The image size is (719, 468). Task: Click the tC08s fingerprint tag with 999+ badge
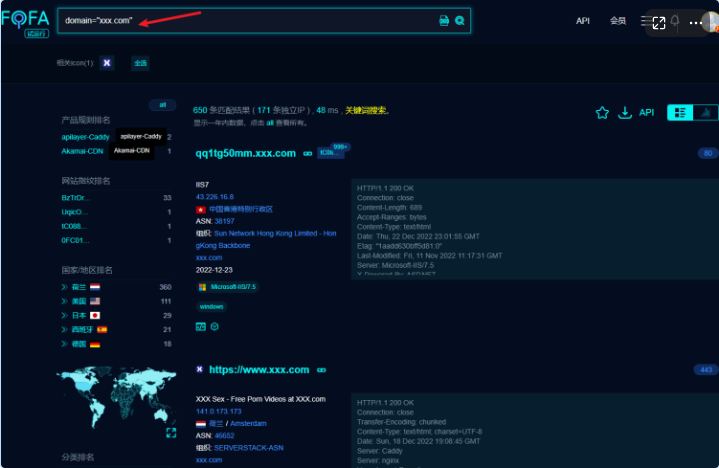point(331,152)
